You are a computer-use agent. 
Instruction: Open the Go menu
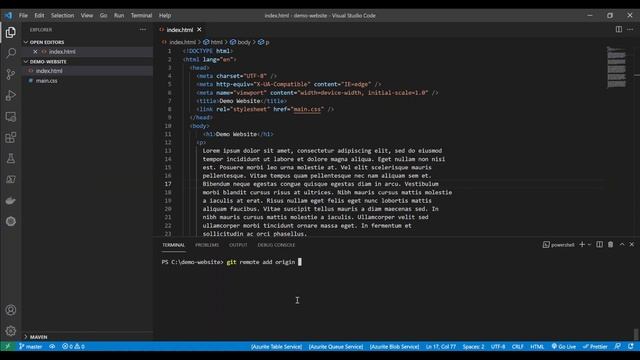(104, 16)
